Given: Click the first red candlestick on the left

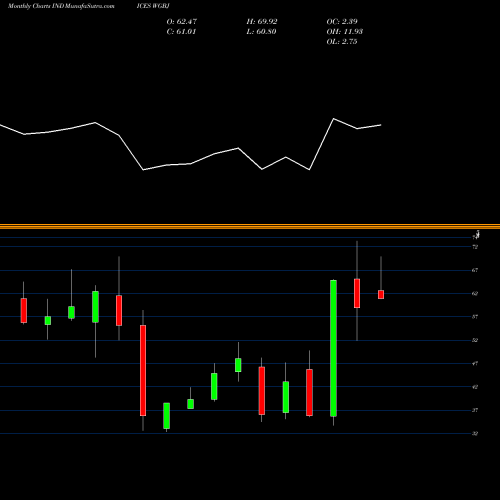Looking at the screenshot, I should click(x=24, y=310).
